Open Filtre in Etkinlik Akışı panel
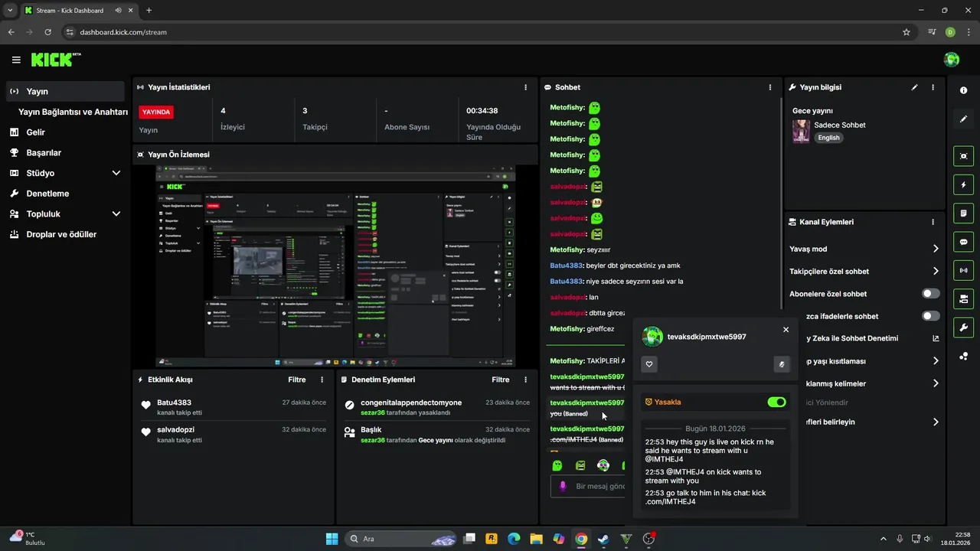The height and width of the screenshot is (551, 980). pyautogui.click(x=297, y=380)
